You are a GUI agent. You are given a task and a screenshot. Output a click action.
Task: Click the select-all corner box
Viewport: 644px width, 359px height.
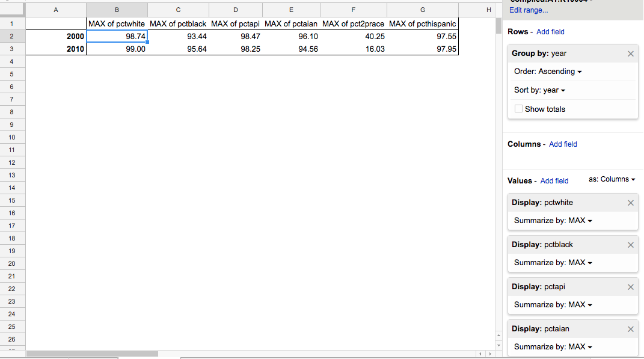tap(12, 10)
